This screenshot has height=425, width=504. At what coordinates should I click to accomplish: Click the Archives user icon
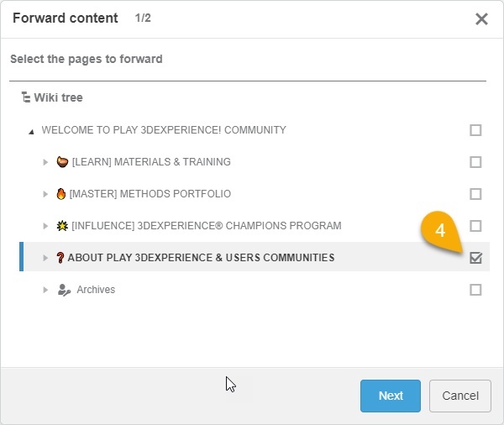[64, 290]
